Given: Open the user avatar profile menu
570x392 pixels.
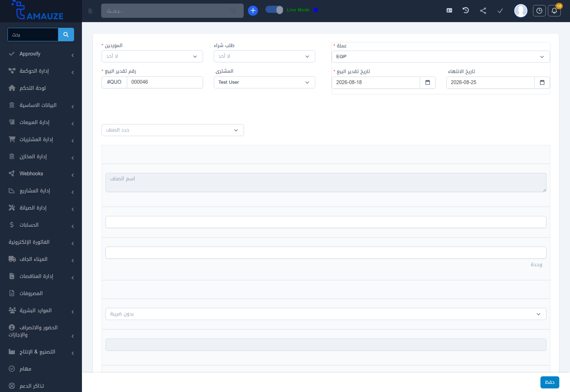Looking at the screenshot, I should tap(521, 11).
